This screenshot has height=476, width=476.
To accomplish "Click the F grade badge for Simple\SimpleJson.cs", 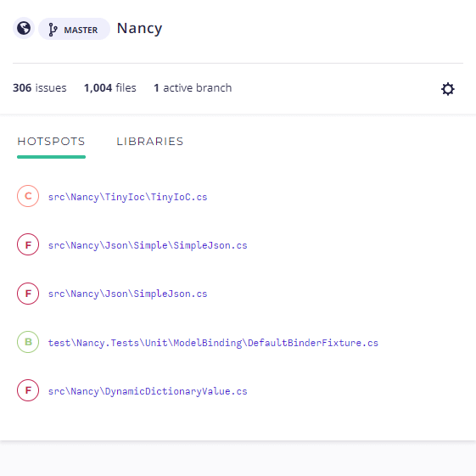I will 28,244.
